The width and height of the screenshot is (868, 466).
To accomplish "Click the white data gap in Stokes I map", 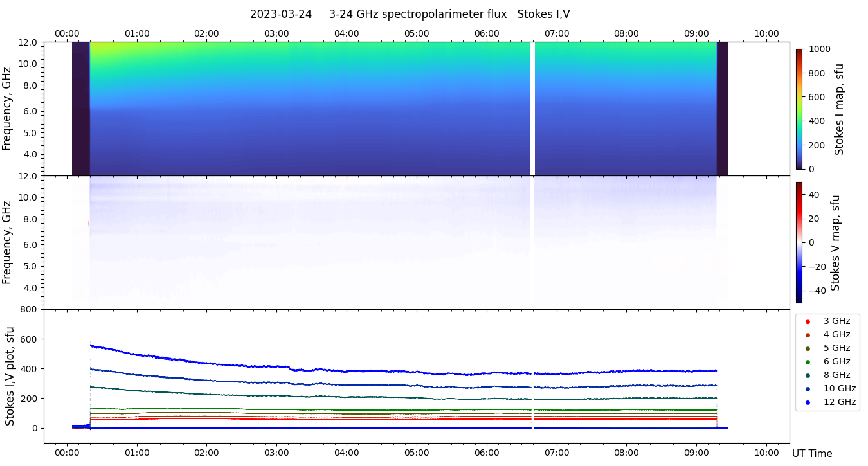I will pyautogui.click(x=532, y=109).
